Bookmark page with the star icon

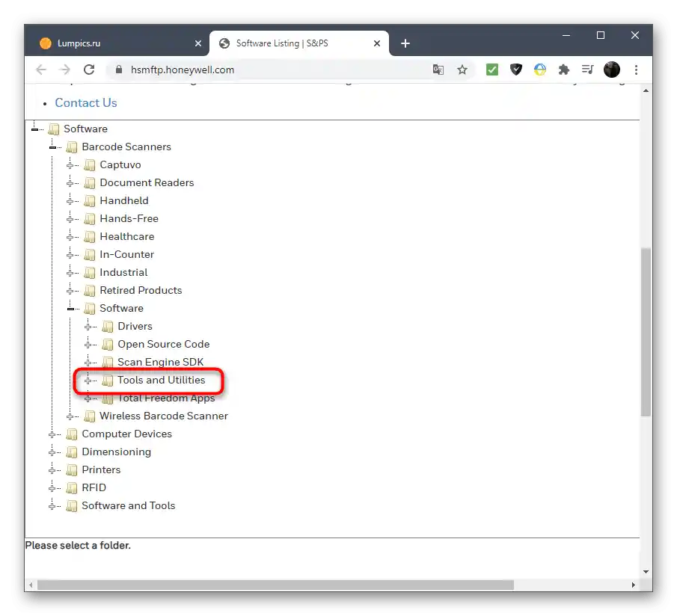(462, 70)
